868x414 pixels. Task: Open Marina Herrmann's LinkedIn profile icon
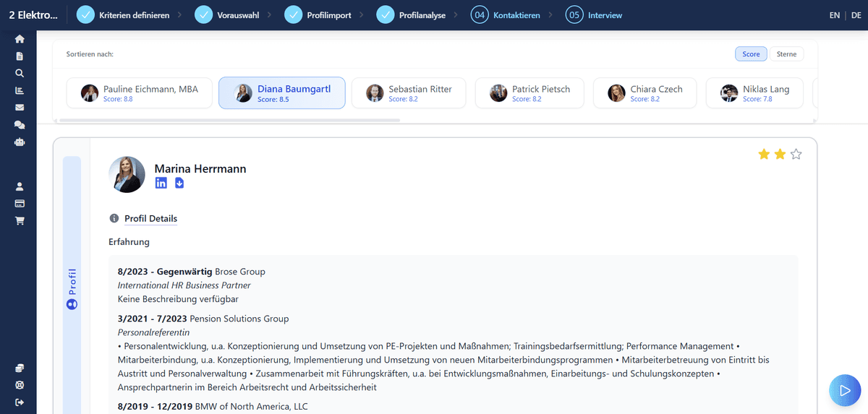[x=161, y=183]
